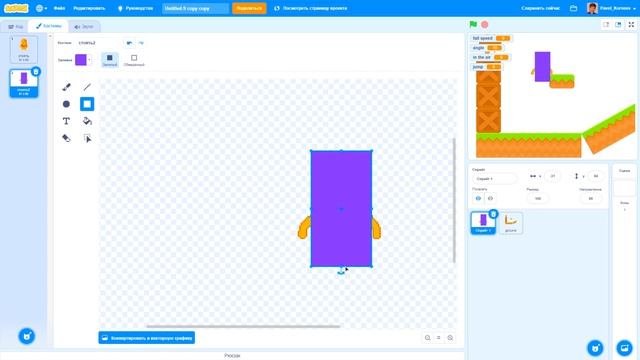Choose the outlined rectangle mode
640x360 pixels.
134,60
